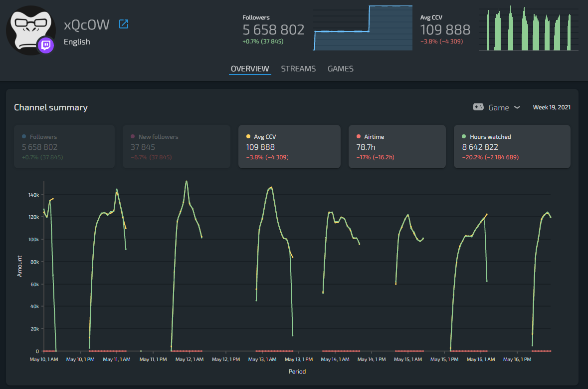The image size is (588, 389).
Task: Click the red Airtime legend dot
Action: [359, 137]
